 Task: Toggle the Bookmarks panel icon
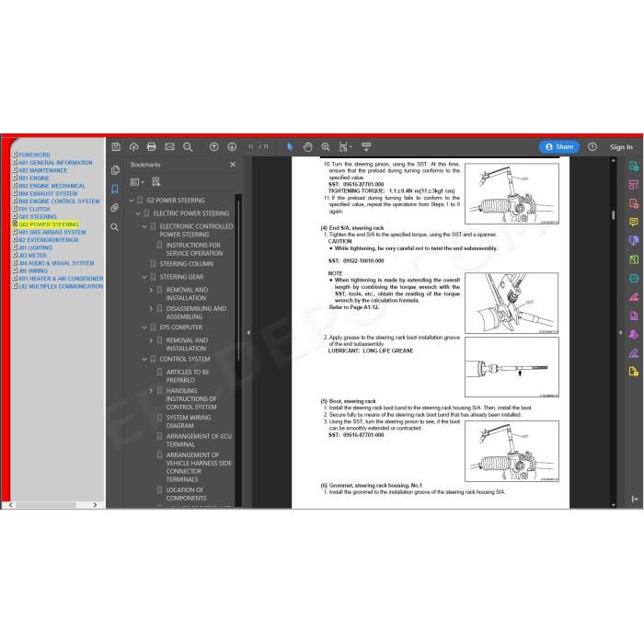pyautogui.click(x=115, y=189)
